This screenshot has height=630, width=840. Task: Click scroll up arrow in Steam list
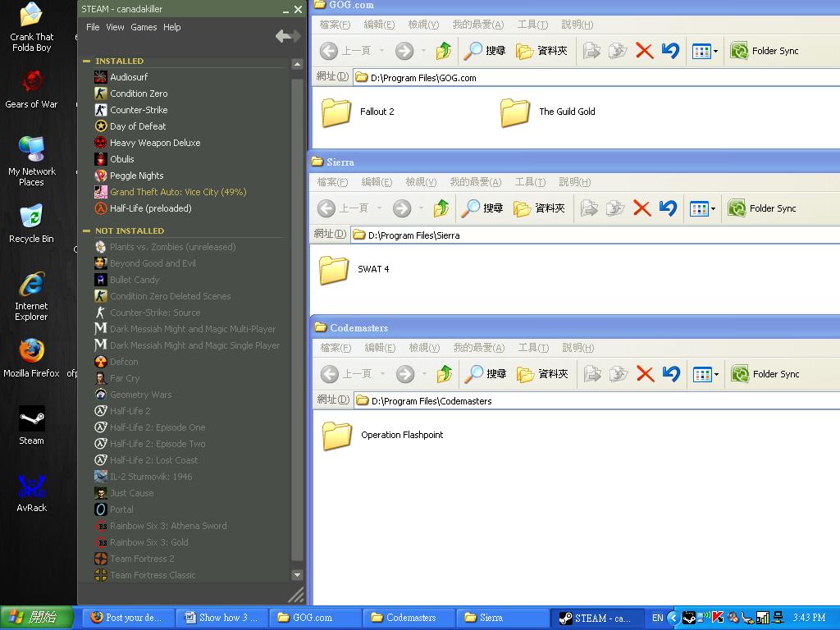pos(297,64)
